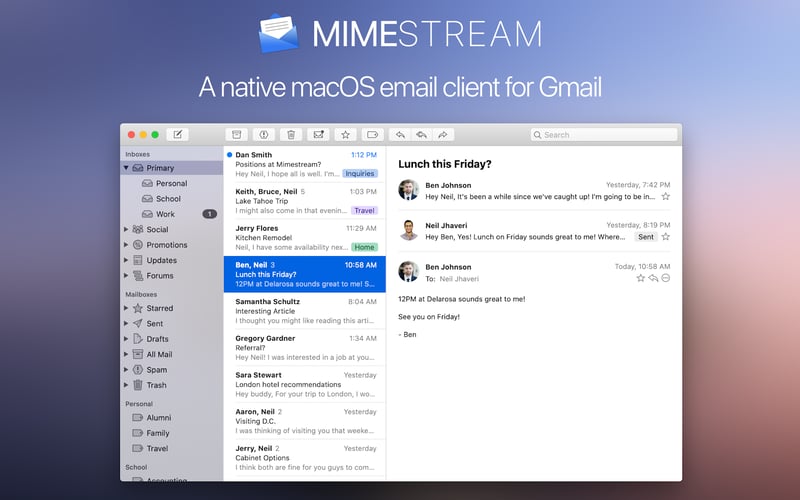Click the Reply arrow in toolbar
800x500 pixels.
[400, 135]
